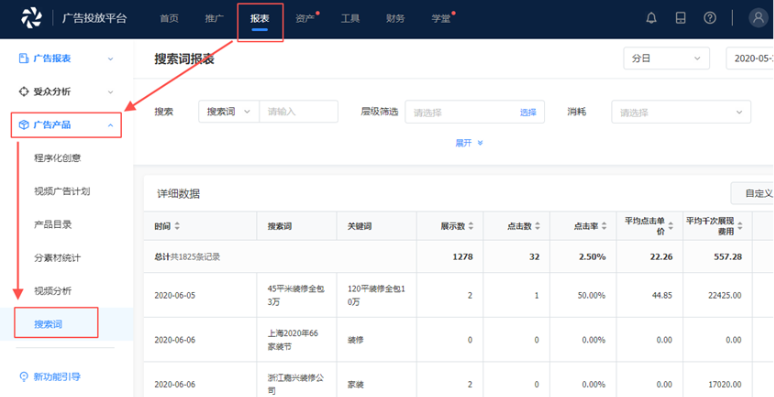Open 财务 in top navigation
This screenshot has width=774, height=397.
tap(395, 19)
